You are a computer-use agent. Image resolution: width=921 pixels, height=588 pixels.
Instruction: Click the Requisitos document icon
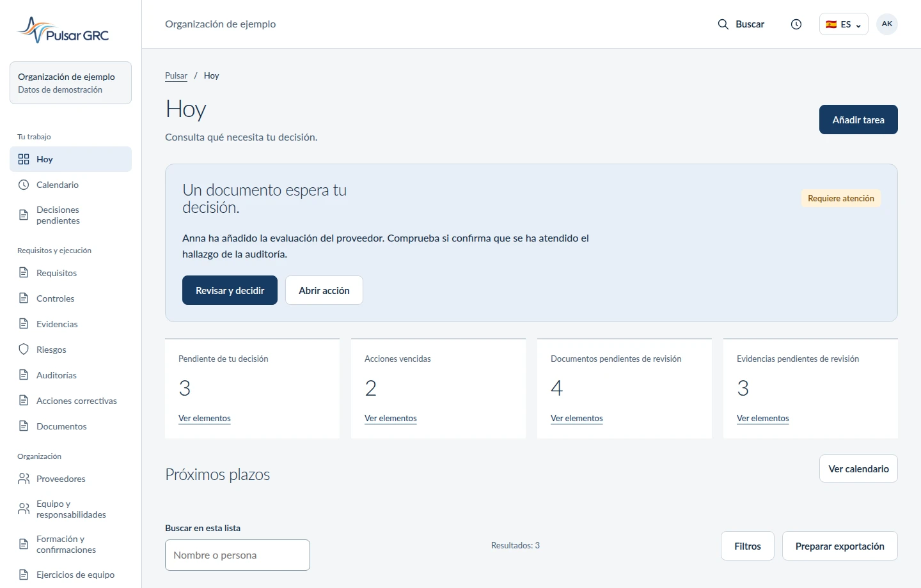(x=24, y=273)
